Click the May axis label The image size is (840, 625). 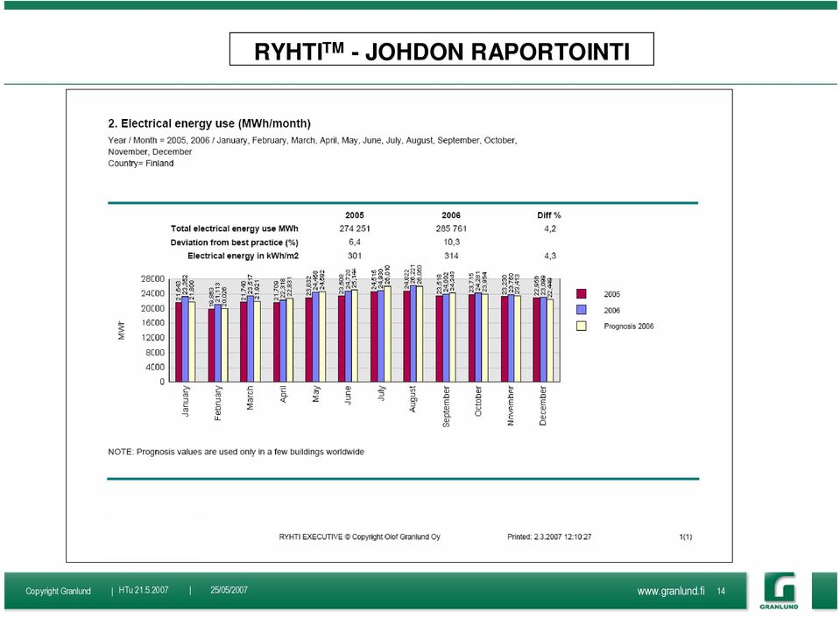(316, 394)
